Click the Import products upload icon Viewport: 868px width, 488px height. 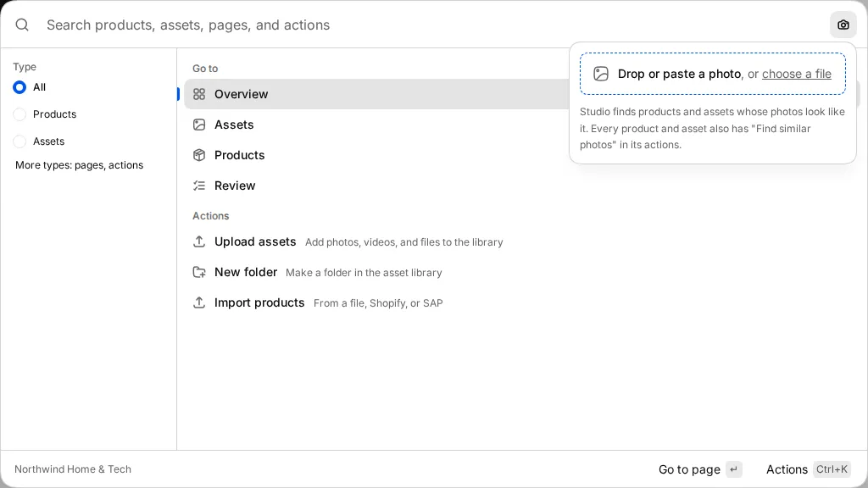[199, 302]
